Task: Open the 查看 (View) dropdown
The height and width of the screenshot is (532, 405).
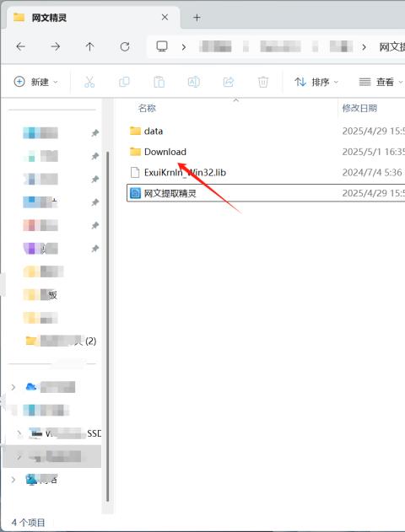Action: (x=381, y=82)
